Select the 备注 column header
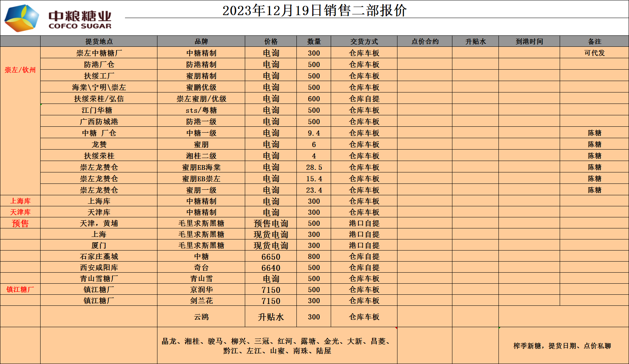 coord(594,42)
